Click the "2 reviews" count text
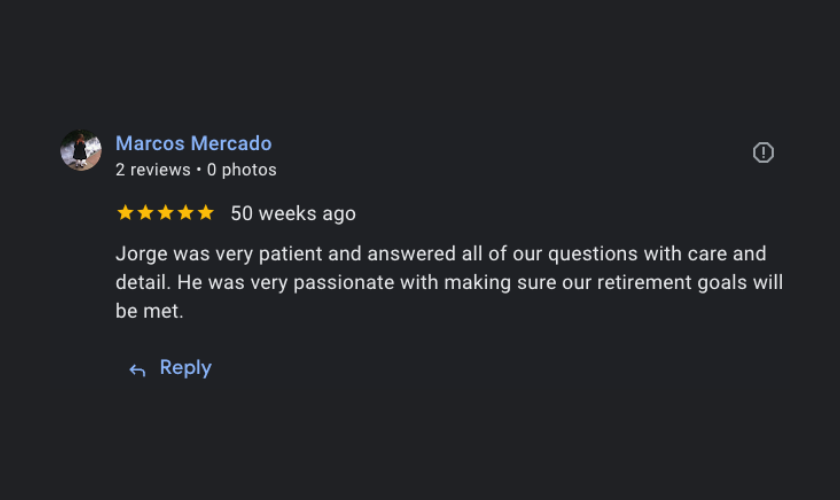 (x=152, y=170)
